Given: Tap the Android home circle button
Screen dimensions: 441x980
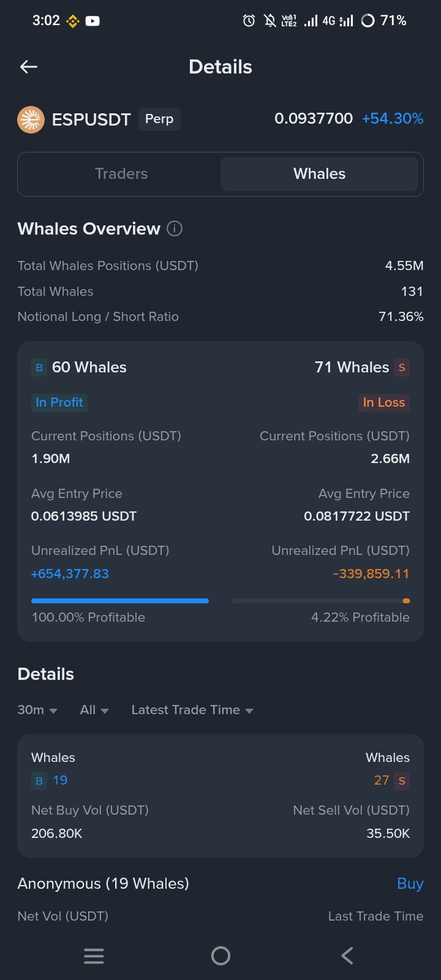Looking at the screenshot, I should tap(221, 956).
